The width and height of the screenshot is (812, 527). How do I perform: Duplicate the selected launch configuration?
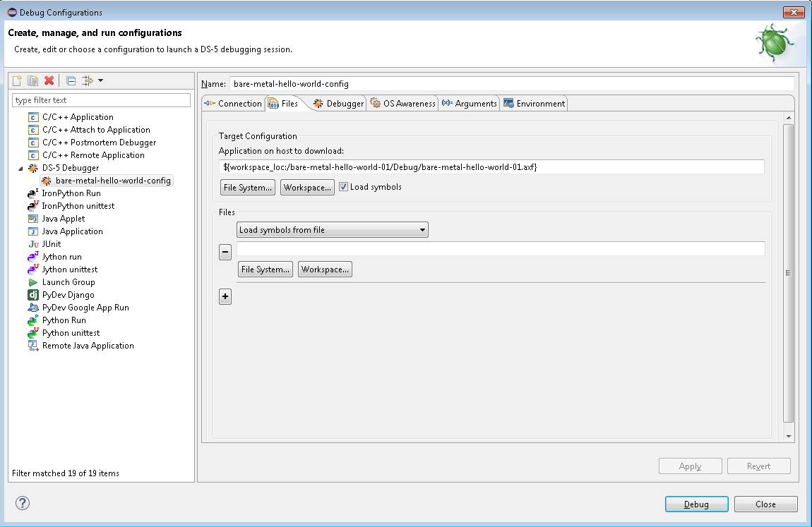33,80
